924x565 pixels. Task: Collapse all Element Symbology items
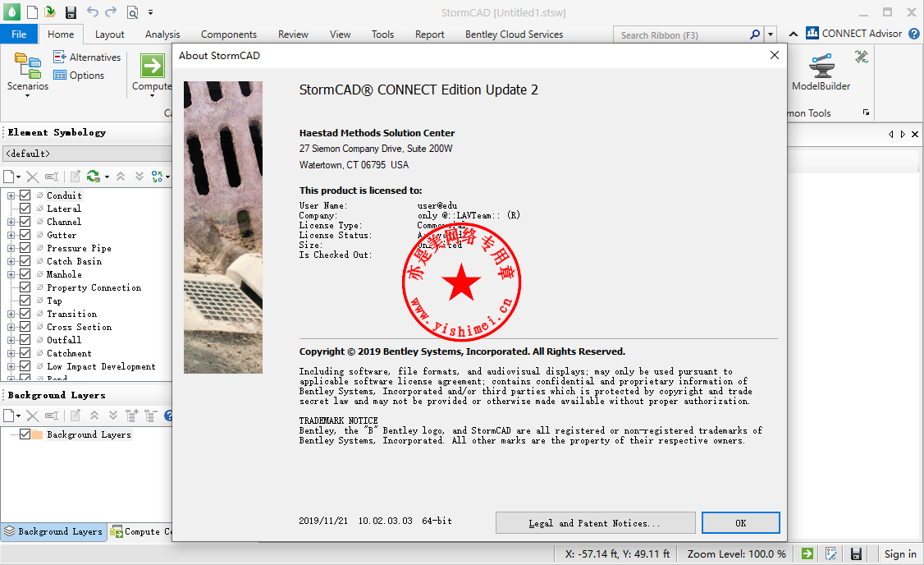tap(121, 176)
